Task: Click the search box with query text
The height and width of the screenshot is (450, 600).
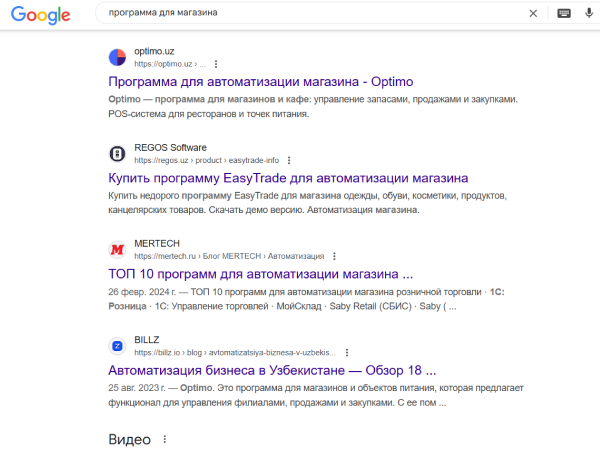Action: (x=300, y=13)
